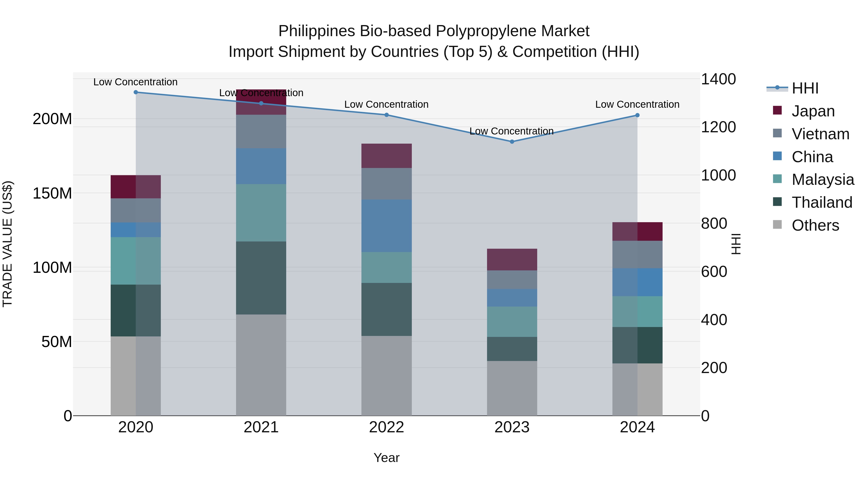Screen dimensions: 868x488
Task: Select the 2022 HHI data point
Action: coord(387,115)
